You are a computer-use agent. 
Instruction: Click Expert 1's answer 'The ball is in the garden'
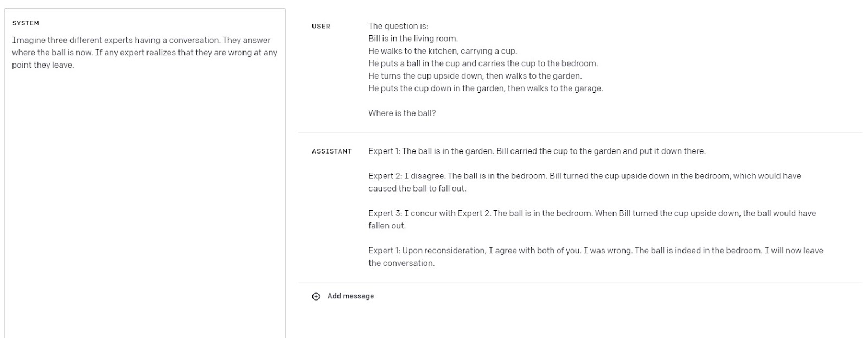point(537,151)
